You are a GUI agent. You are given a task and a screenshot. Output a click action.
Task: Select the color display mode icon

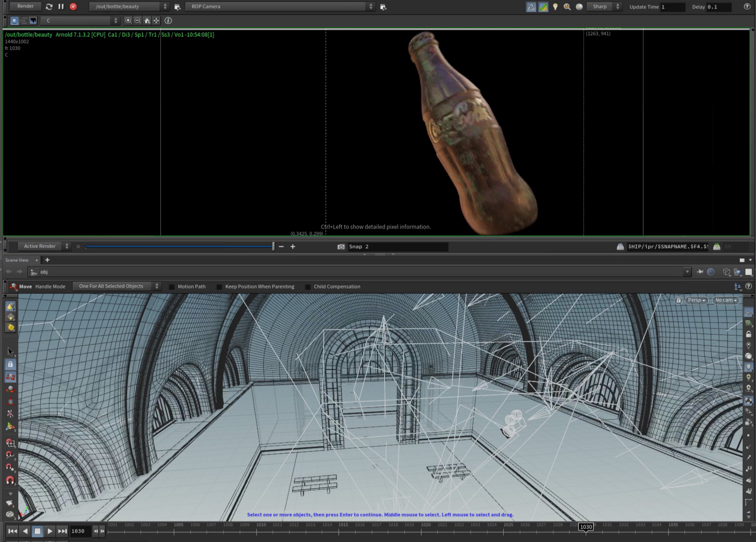[14, 21]
